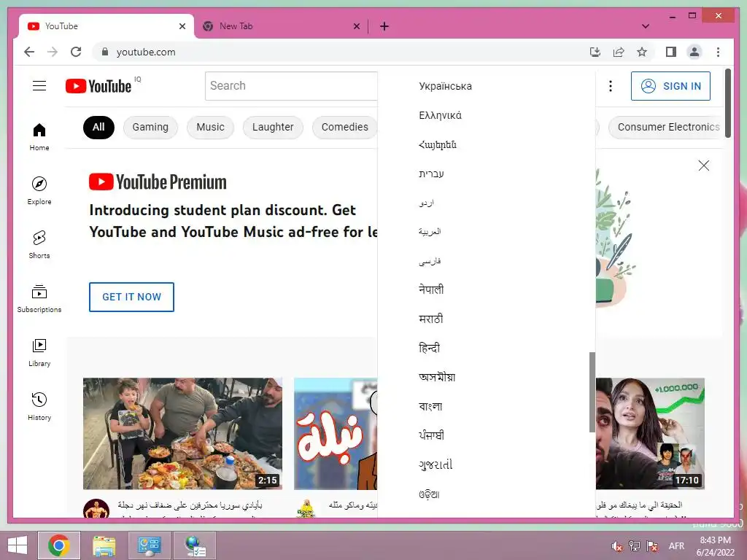
Task: Open Home in the sidebar
Action: (39, 137)
